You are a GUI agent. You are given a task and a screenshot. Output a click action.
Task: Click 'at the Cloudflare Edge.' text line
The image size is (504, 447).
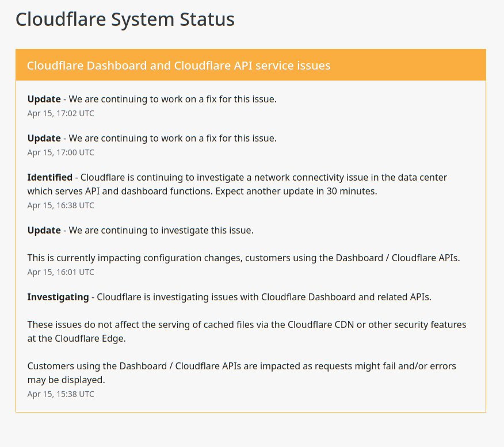pos(77,339)
